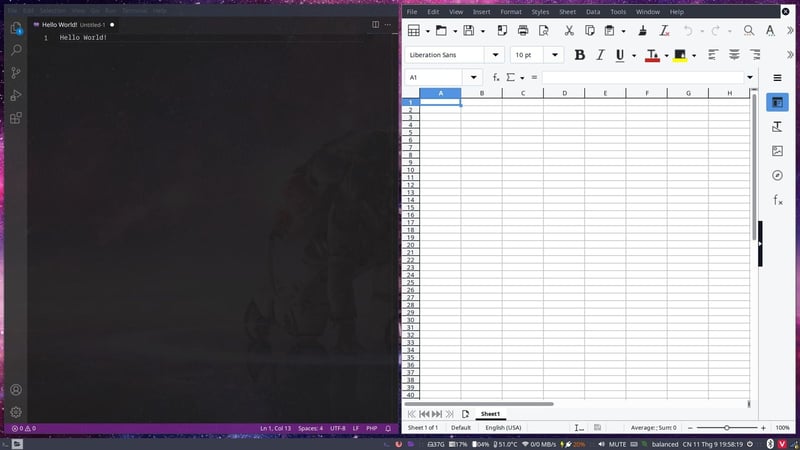Click 'Spaces: 4' indentation in status bar
Image resolution: width=800 pixels, height=450 pixels.
308,428
